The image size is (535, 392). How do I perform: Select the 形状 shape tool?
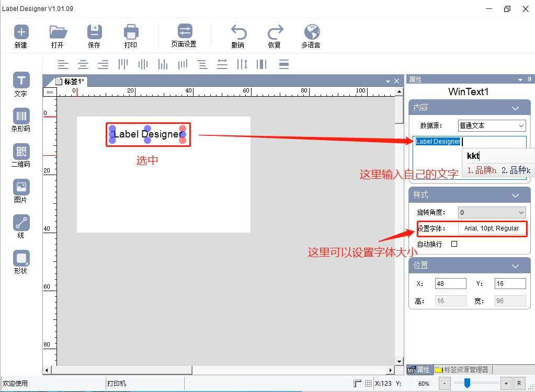coord(21,262)
